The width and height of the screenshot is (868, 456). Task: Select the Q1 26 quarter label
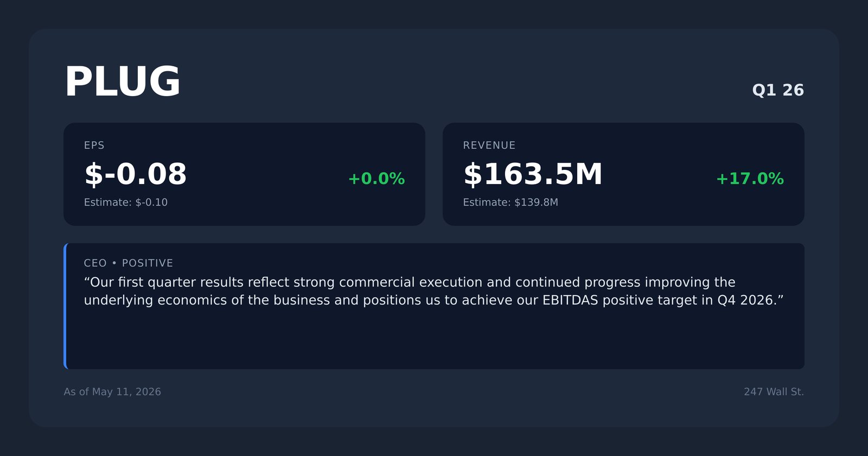click(x=778, y=90)
